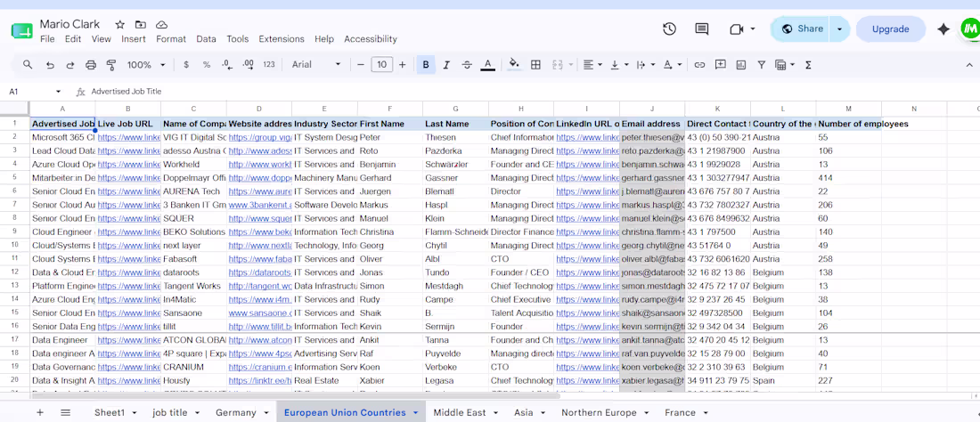This screenshot has width=980, height=422.
Task: Open the Borders tool
Action: [x=535, y=64]
